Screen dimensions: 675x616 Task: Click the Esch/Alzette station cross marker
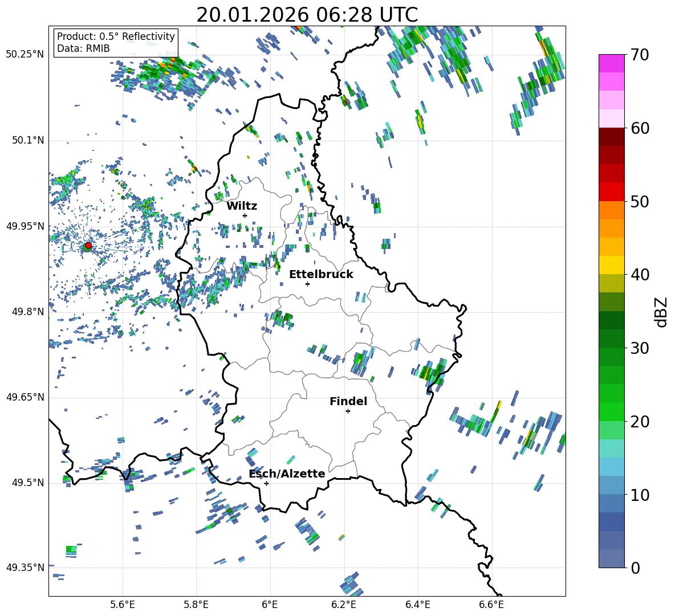tap(266, 483)
